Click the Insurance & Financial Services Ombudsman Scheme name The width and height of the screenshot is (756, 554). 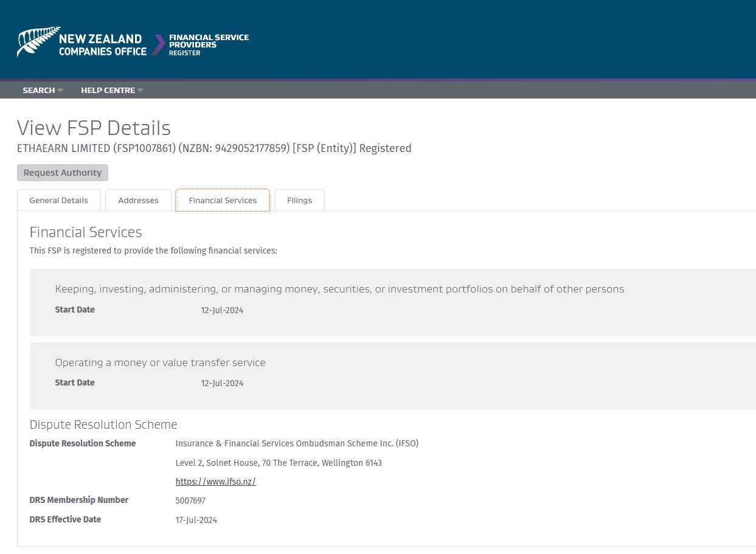tap(297, 443)
